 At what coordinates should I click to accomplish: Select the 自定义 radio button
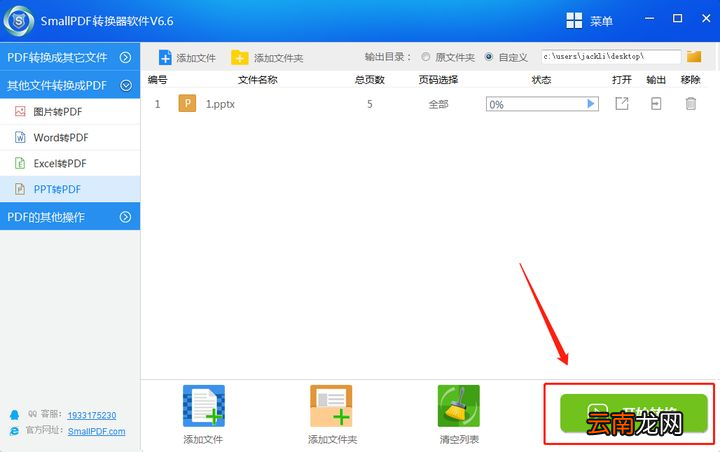(x=489, y=57)
